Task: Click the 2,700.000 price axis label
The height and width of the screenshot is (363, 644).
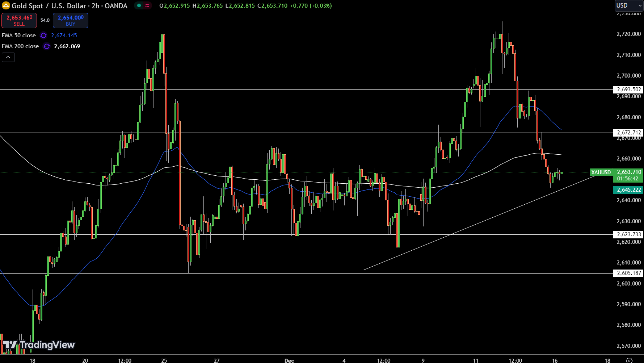Action: (x=628, y=76)
